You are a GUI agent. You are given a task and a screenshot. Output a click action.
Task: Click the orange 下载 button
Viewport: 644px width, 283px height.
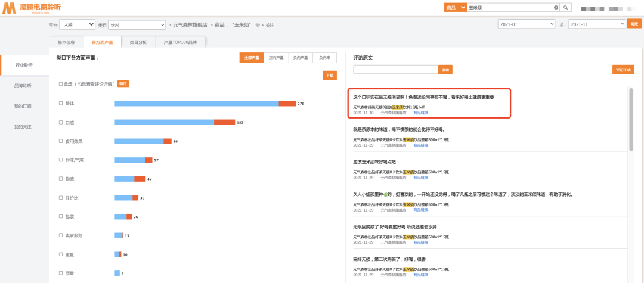click(329, 76)
